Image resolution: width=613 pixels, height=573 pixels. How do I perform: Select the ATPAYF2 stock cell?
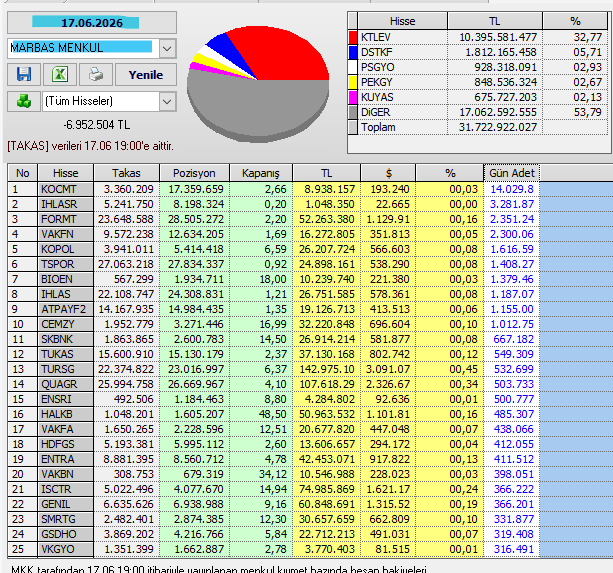[66, 309]
